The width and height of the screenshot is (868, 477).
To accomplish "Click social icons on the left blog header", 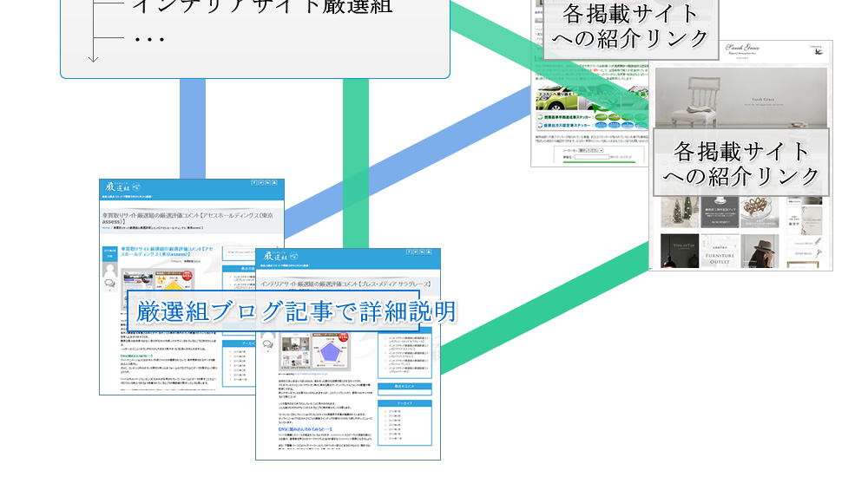I will coord(265,183).
